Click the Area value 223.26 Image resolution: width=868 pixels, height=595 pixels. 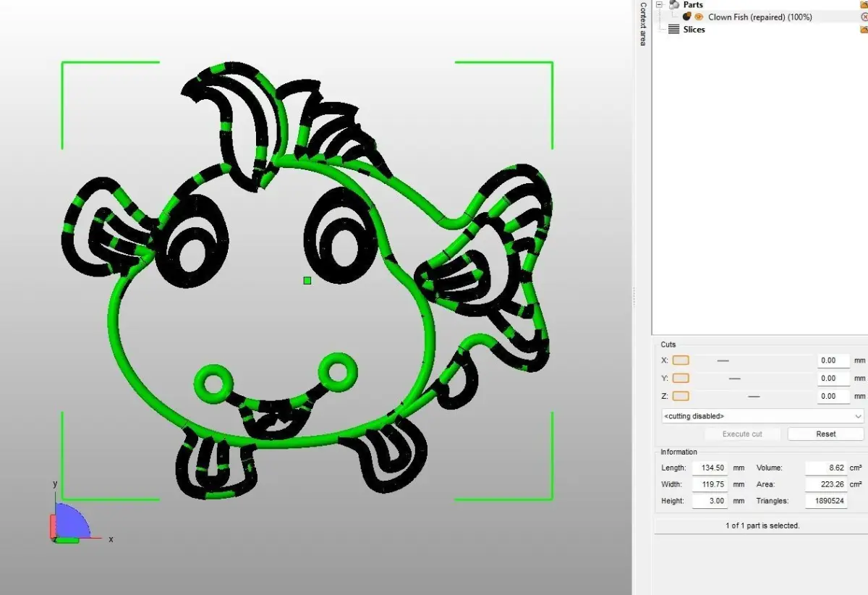click(x=825, y=484)
